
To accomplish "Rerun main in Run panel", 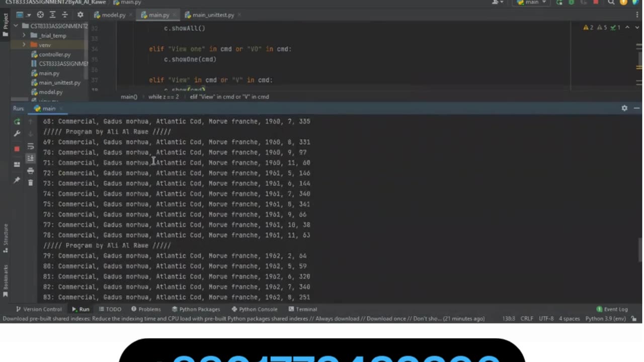I will (17, 122).
